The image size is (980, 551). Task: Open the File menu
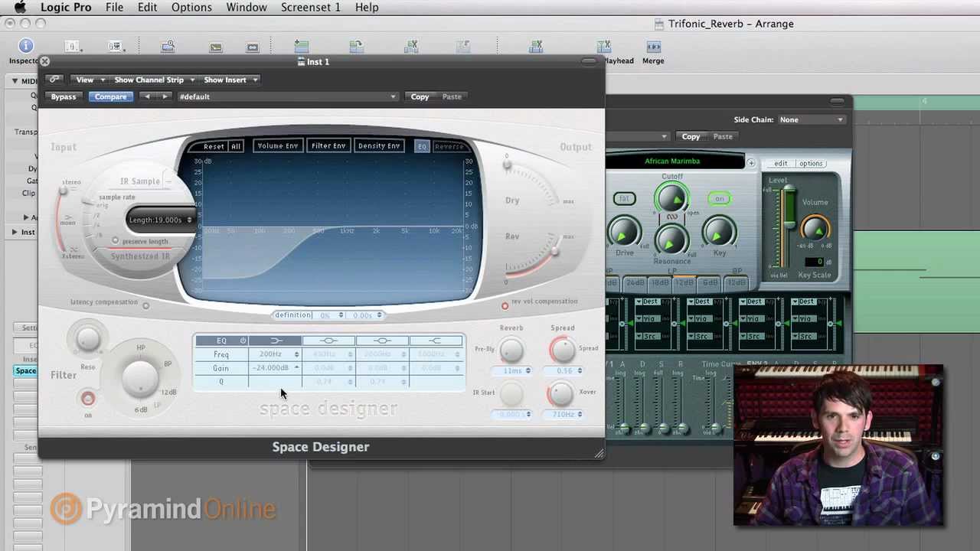114,7
